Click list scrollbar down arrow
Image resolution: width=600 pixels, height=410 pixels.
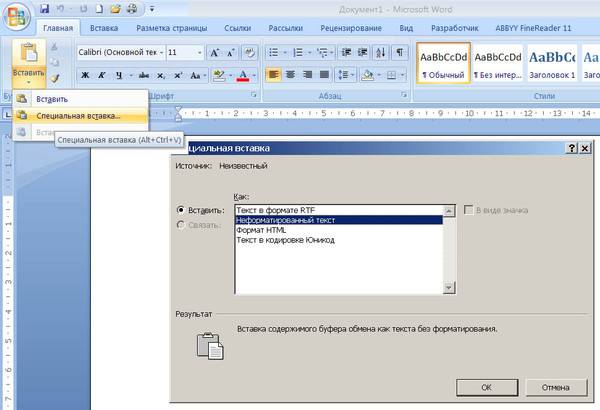point(449,287)
